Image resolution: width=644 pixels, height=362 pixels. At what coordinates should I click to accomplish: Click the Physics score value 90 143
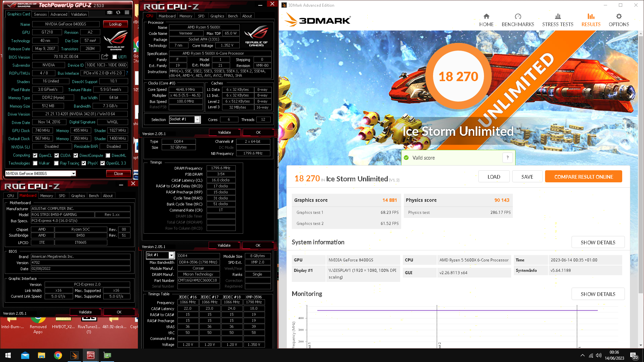pyautogui.click(x=502, y=200)
